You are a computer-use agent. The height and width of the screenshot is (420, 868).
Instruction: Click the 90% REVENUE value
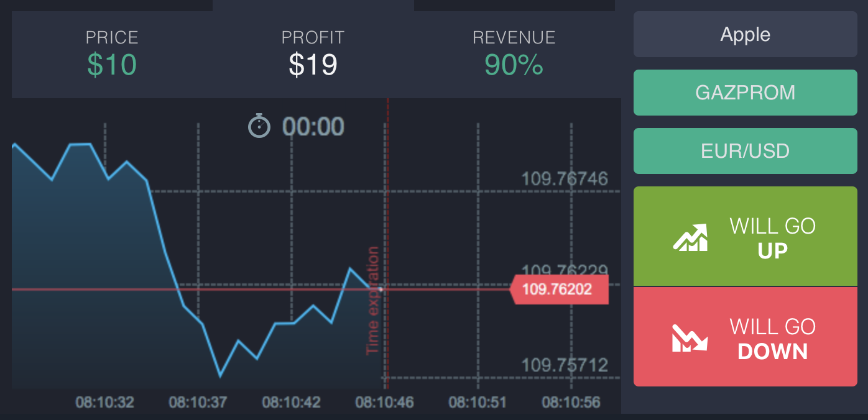point(514,65)
